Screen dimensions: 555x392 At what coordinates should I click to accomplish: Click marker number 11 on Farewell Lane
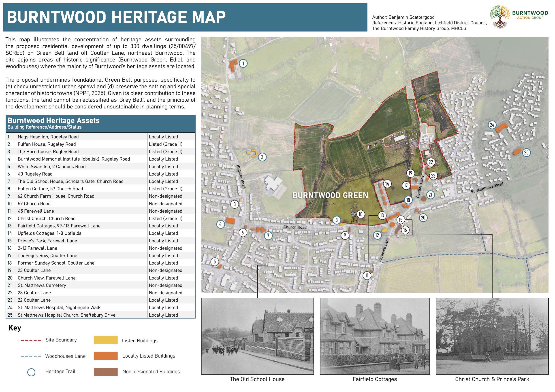pyautogui.click(x=367, y=275)
